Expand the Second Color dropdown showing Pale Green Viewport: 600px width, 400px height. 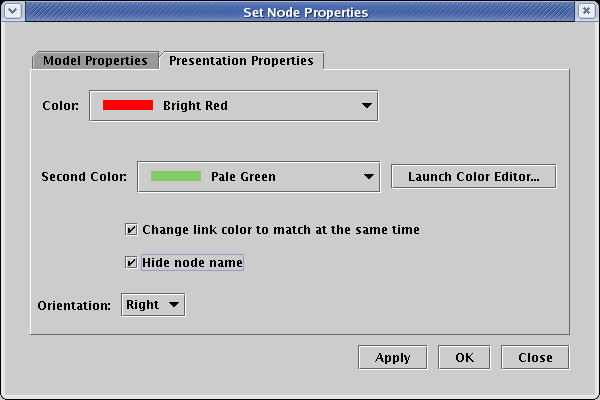click(x=258, y=177)
